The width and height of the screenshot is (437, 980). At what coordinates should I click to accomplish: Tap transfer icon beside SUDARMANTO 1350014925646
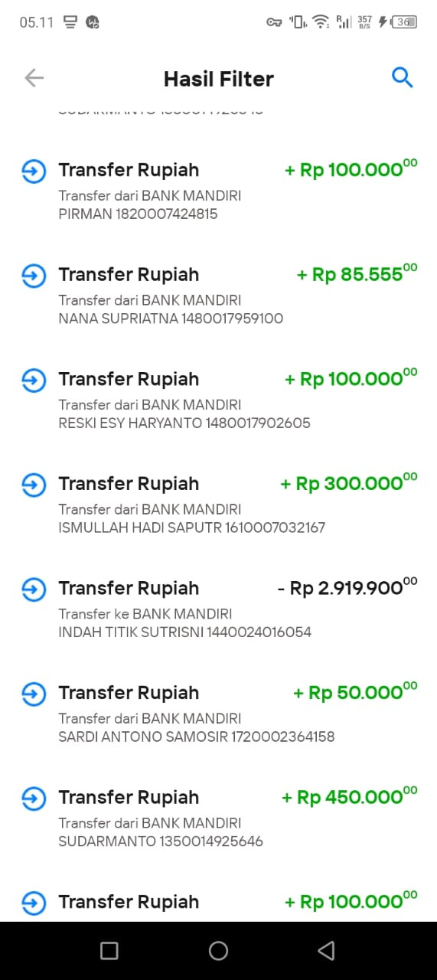click(x=34, y=799)
